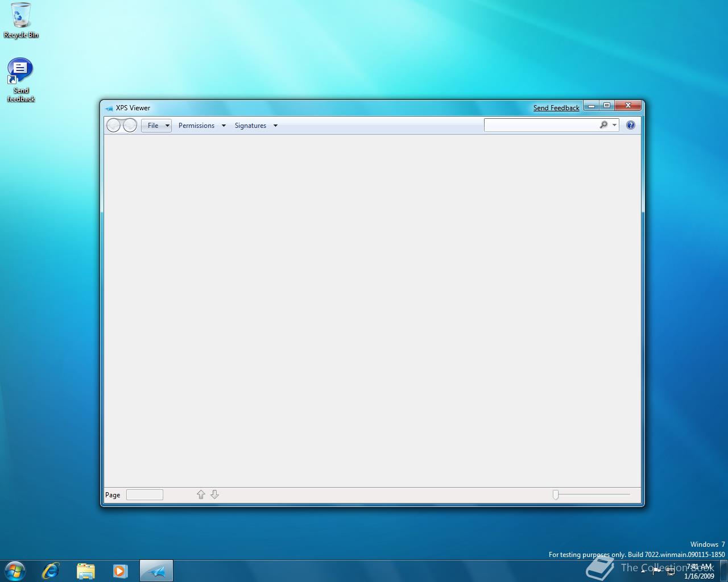
Task: Open Windows Explorer from the taskbar
Action: click(85, 571)
